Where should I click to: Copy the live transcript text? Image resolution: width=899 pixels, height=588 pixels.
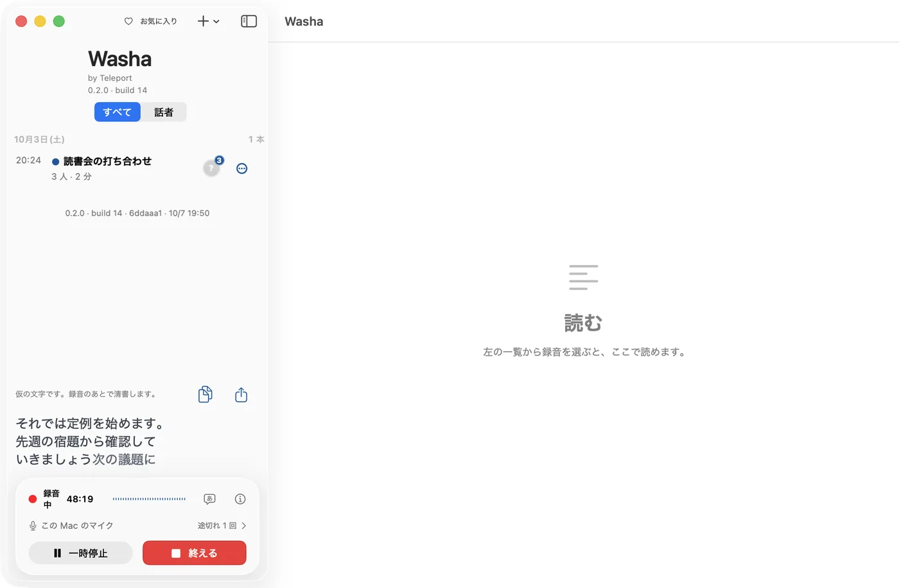point(205,394)
